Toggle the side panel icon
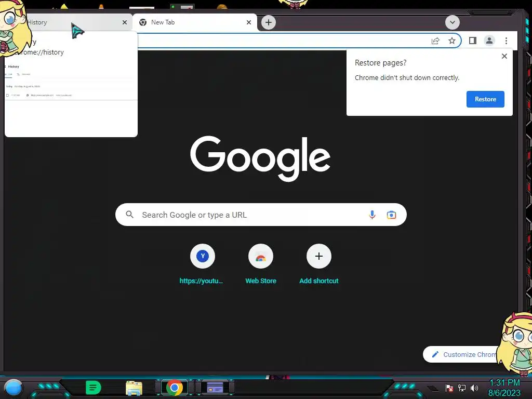Screen dimensions: 532x399 pyautogui.click(x=473, y=41)
